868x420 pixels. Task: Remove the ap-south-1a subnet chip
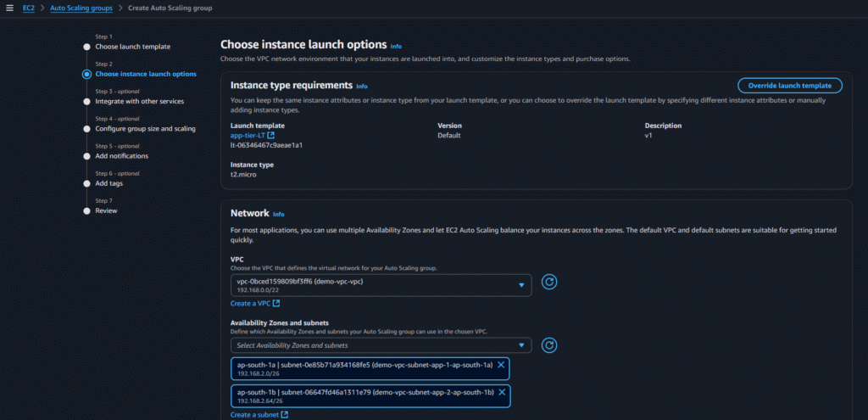pyautogui.click(x=501, y=365)
